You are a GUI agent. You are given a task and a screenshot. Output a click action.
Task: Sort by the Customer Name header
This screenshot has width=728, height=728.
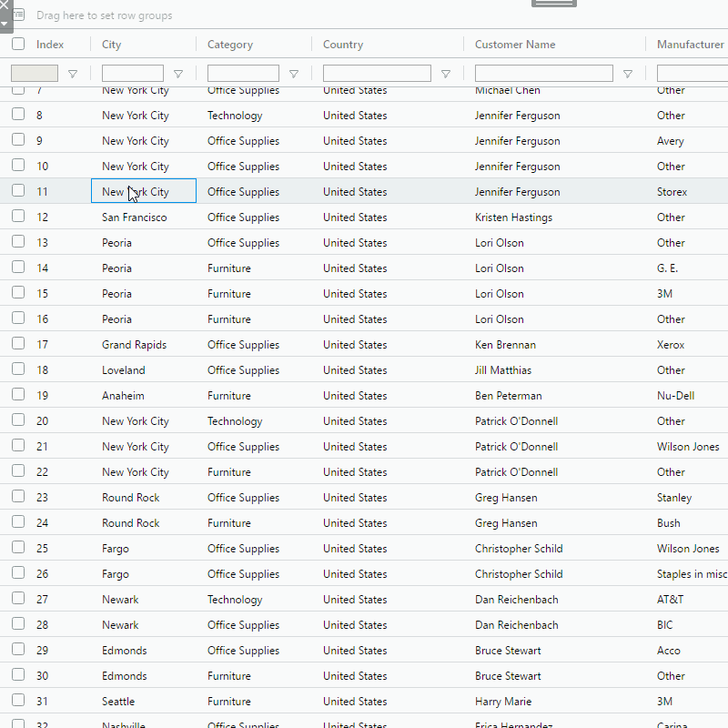pos(514,45)
